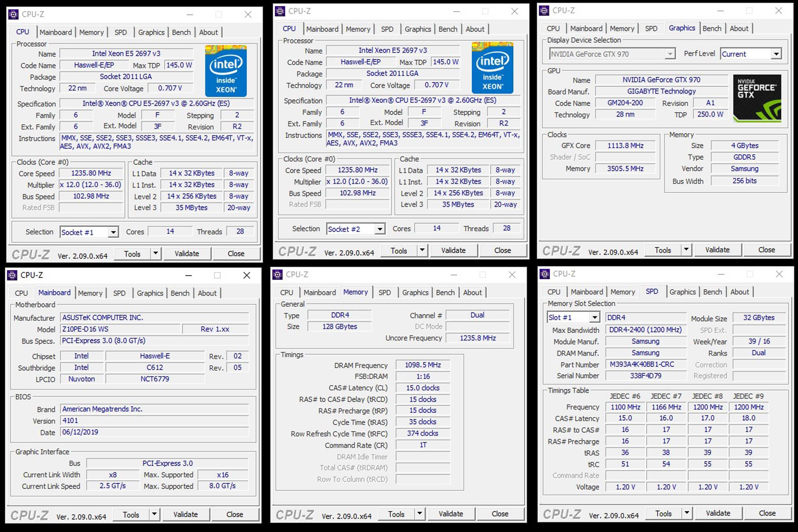Screen dimensions: 798x532
Task: Click the 128 GBytes memory size value
Action: pos(340,327)
